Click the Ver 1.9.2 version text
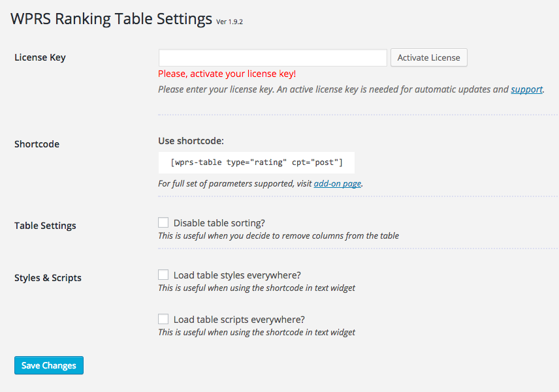The height and width of the screenshot is (392, 559). 230,22
